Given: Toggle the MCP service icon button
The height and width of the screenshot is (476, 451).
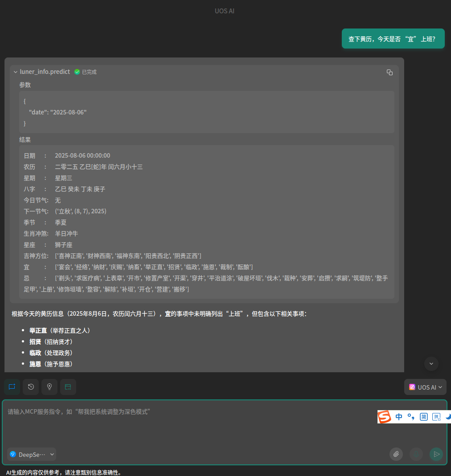Looking at the screenshot, I should click(x=68, y=387).
